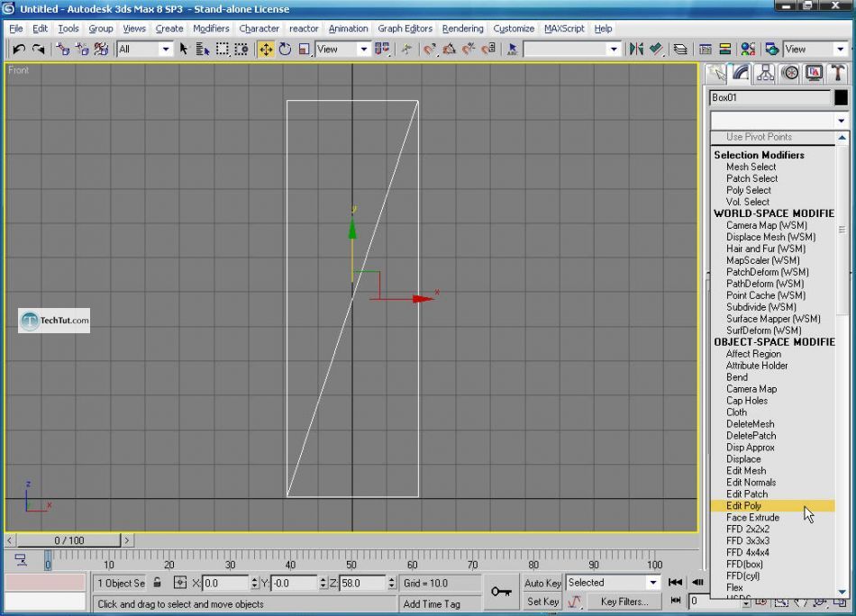Switch to the Create command panel tab

click(x=716, y=74)
